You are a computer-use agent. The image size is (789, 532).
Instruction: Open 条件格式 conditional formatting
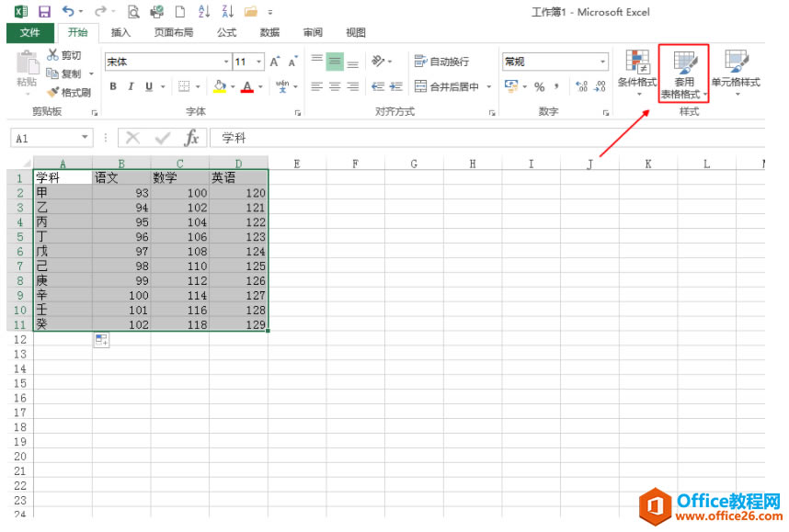(x=637, y=73)
